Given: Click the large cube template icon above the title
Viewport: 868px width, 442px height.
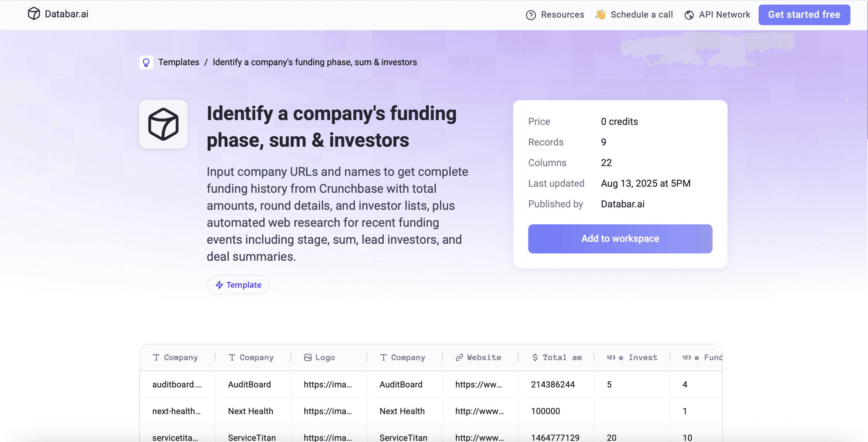Looking at the screenshot, I should [x=163, y=124].
